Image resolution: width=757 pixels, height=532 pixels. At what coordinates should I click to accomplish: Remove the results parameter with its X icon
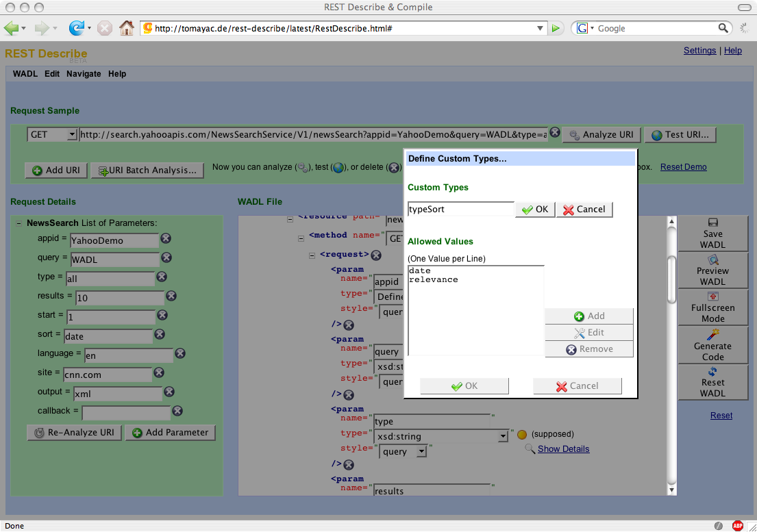click(x=171, y=296)
